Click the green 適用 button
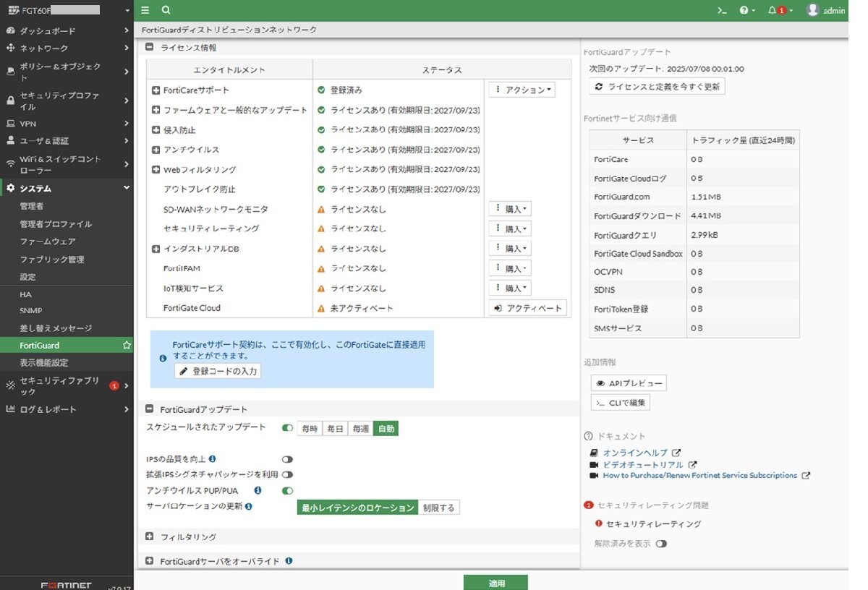 495,583
